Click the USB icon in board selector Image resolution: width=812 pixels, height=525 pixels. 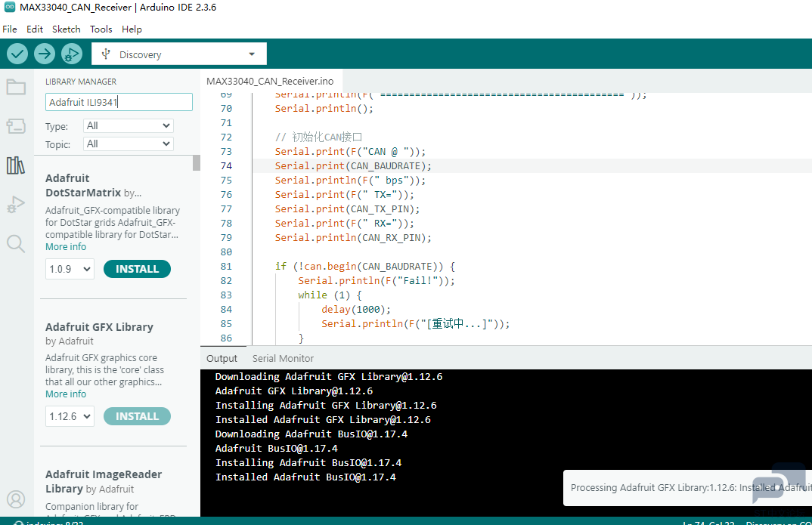106,54
